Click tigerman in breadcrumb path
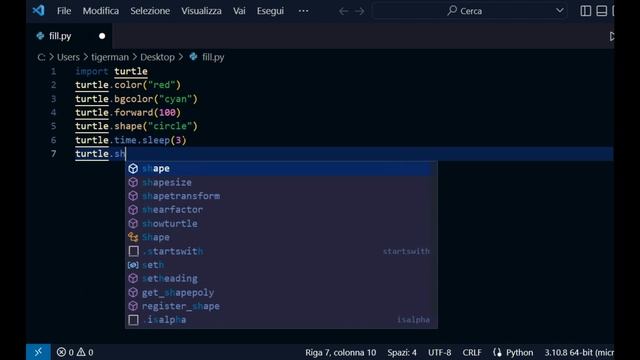Image resolution: width=640 pixels, height=360 pixels. (x=110, y=57)
